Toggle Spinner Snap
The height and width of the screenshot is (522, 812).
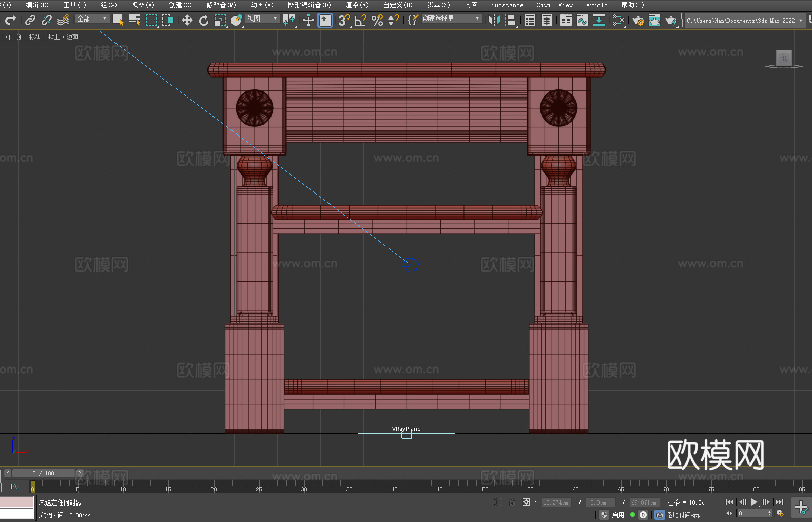click(x=394, y=20)
